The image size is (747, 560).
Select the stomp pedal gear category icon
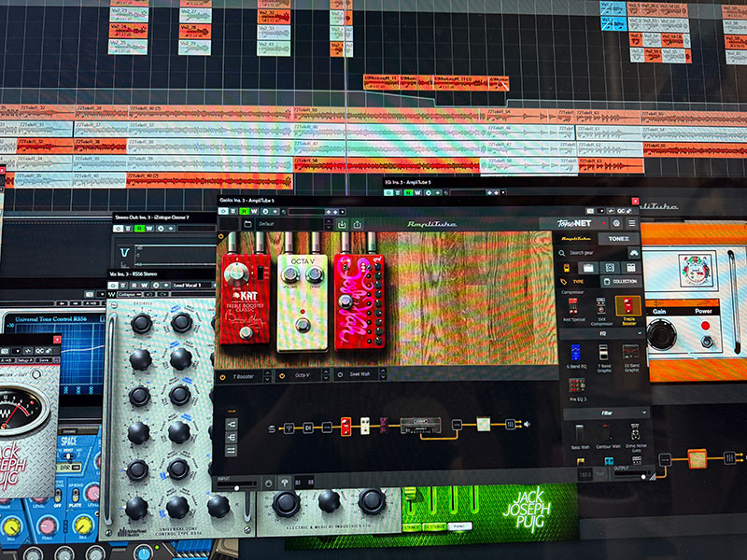(567, 268)
